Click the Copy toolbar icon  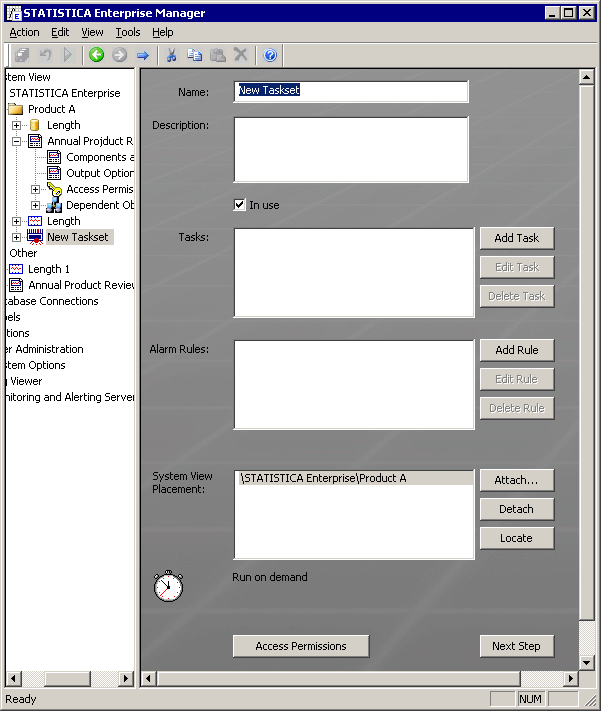click(x=195, y=55)
